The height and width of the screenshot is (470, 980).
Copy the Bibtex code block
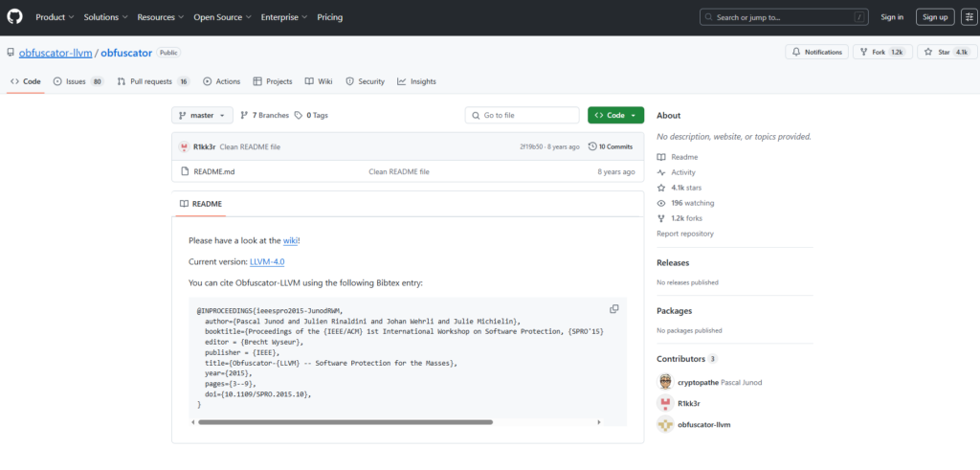613,309
